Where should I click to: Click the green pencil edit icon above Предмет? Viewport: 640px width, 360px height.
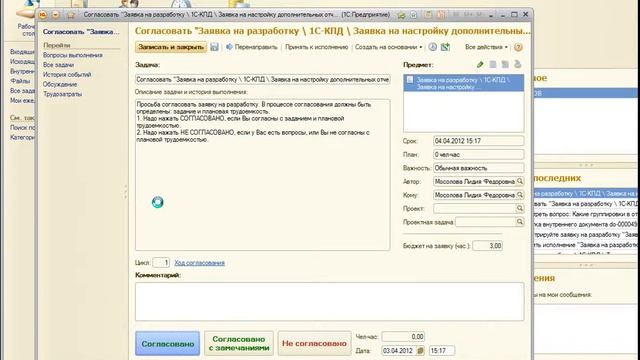pyautogui.click(x=480, y=64)
